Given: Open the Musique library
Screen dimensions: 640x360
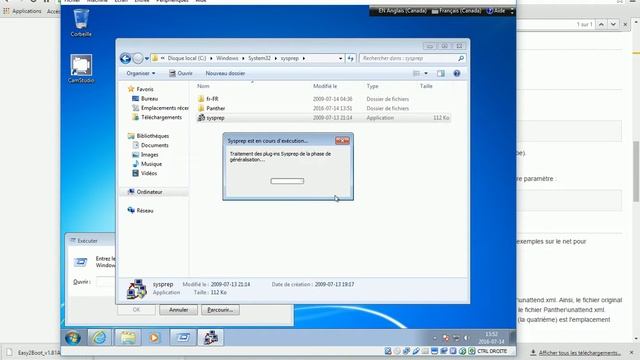Looking at the screenshot, I should (151, 164).
